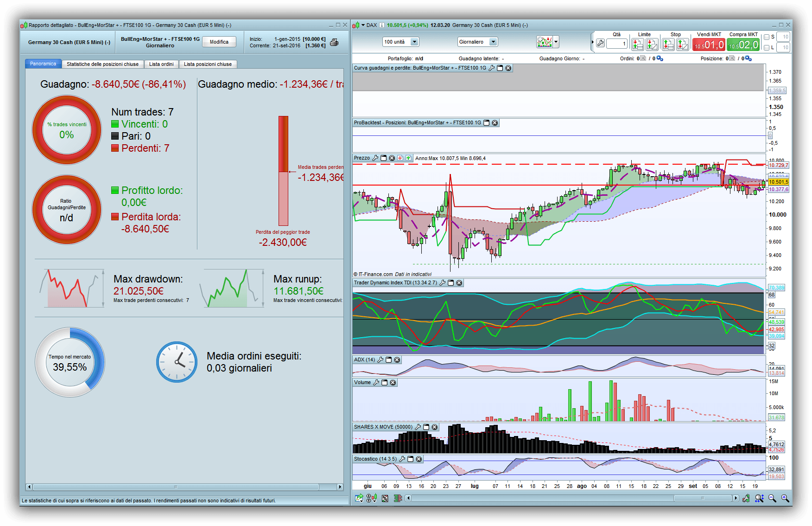Close the Trader Dynamic Index panel

click(459, 283)
